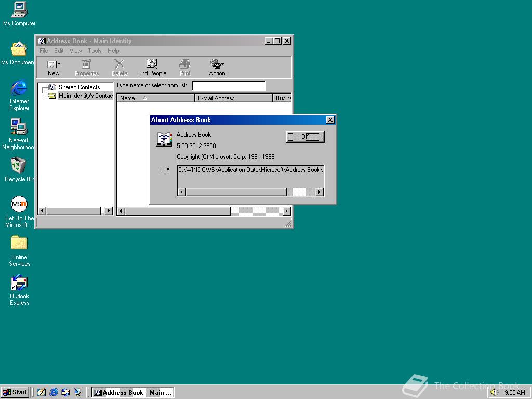The width and height of the screenshot is (532, 399).
Task: Open the View menu
Action: (75, 51)
